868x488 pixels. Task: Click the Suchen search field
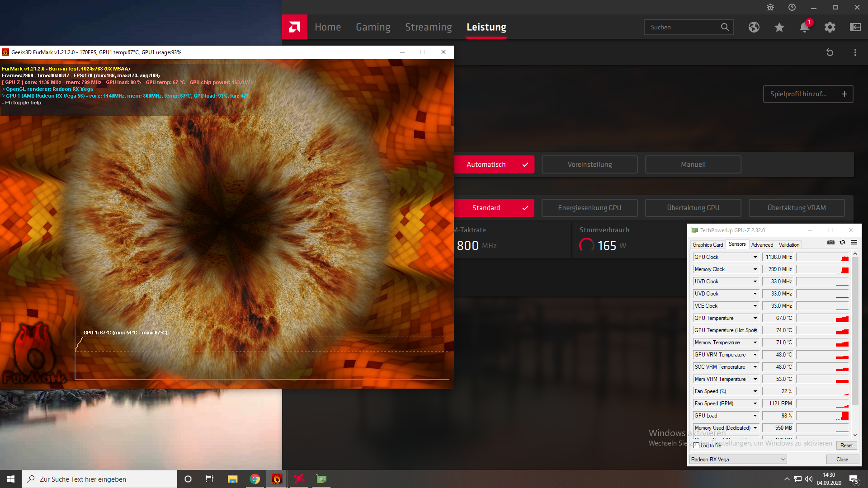(683, 27)
